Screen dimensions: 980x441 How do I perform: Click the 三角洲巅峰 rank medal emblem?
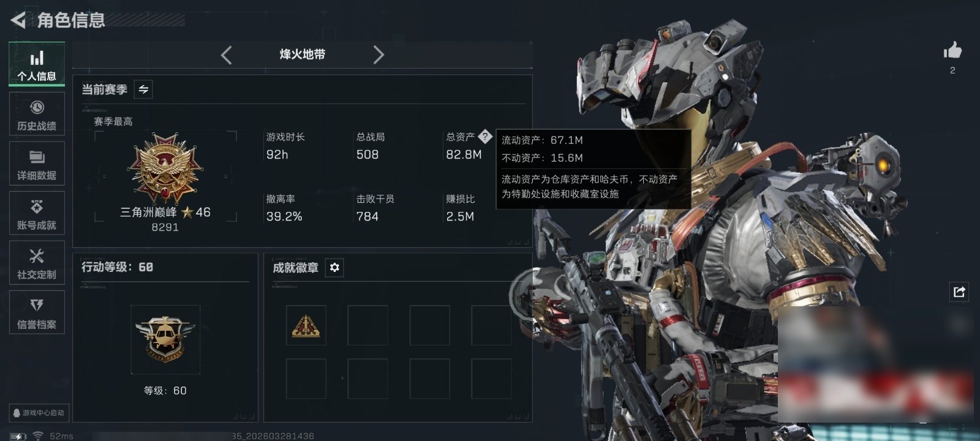(165, 168)
